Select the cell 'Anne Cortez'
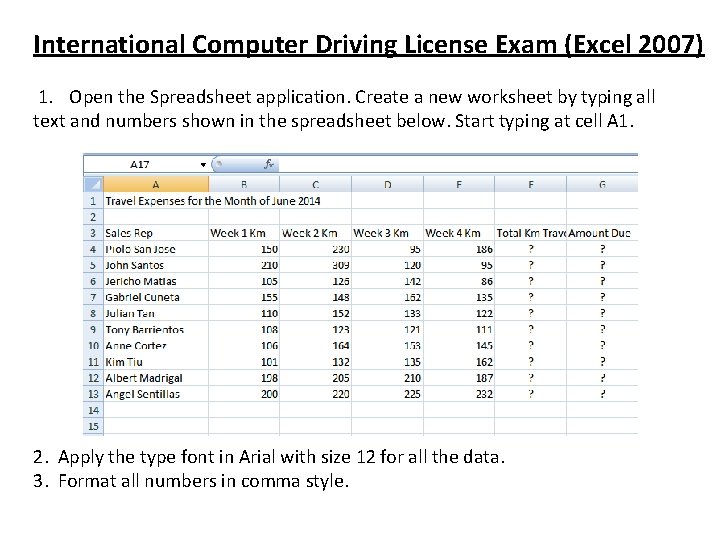The image size is (720, 540). coord(156,346)
